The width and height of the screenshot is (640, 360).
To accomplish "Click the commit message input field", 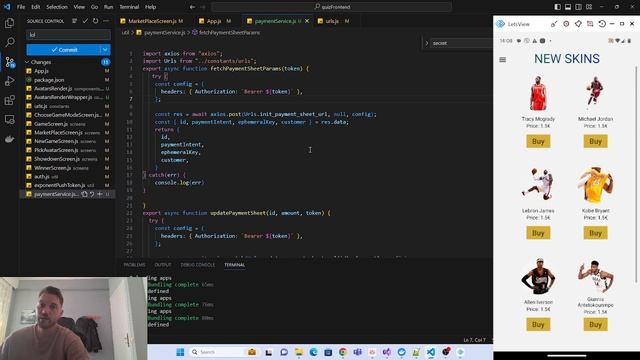I will pos(69,35).
